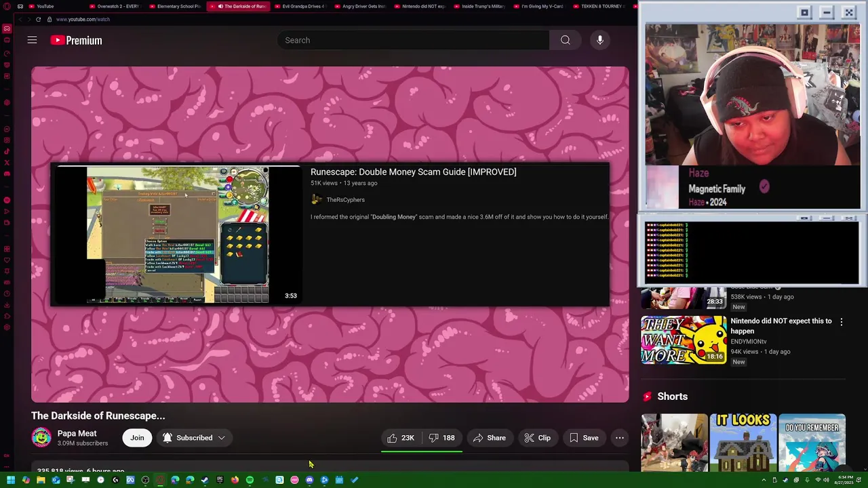The image size is (868, 488).
Task: Open options for Nintendo did NOT expect video
Action: pos(842,322)
